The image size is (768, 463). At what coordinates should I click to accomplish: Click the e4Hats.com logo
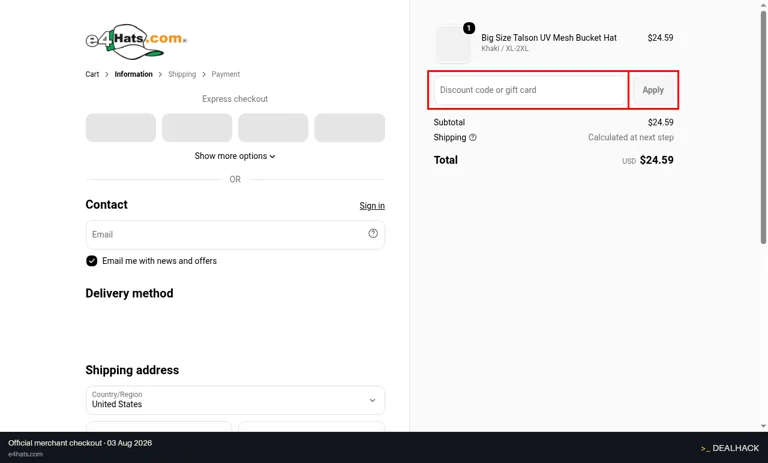pos(136,42)
